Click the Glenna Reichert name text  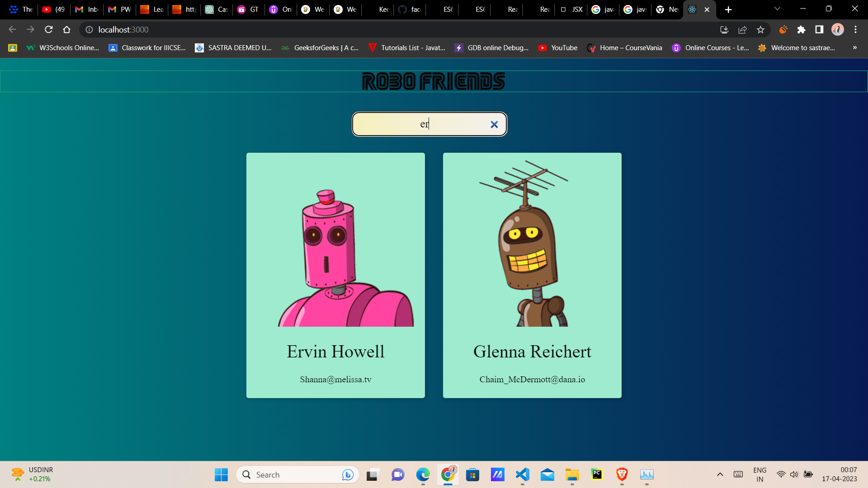point(532,352)
